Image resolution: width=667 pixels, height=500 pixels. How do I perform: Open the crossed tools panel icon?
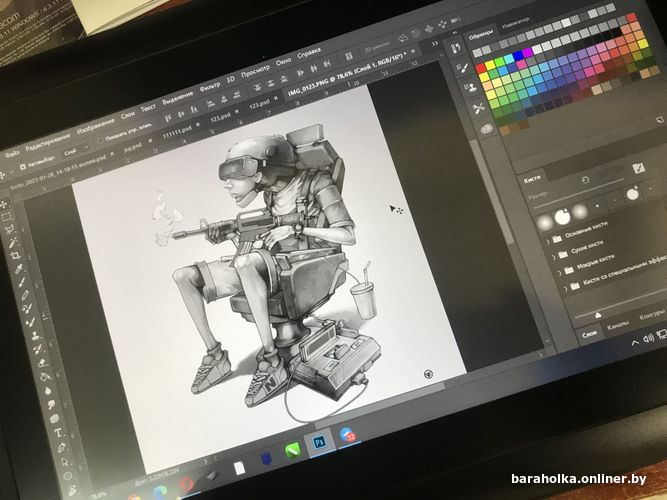pos(479,108)
